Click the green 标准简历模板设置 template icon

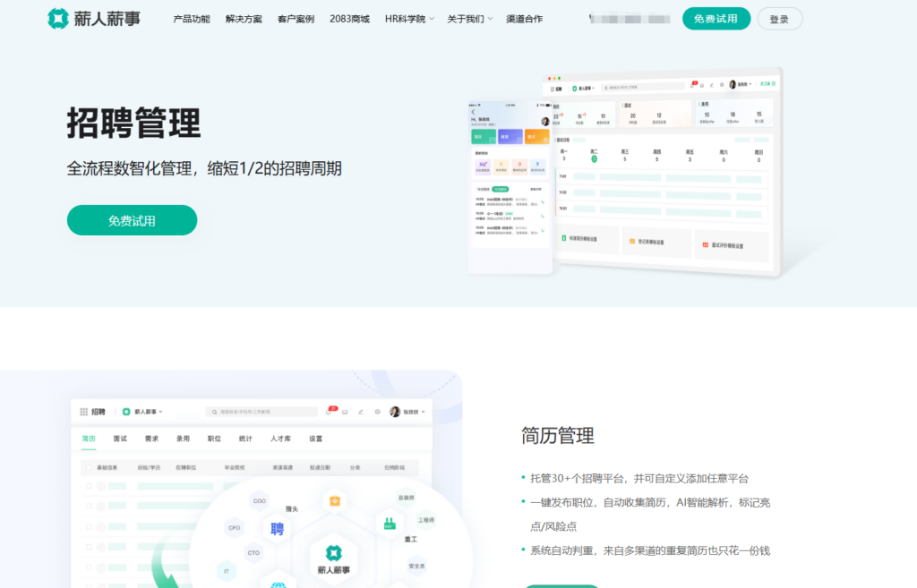[563, 239]
